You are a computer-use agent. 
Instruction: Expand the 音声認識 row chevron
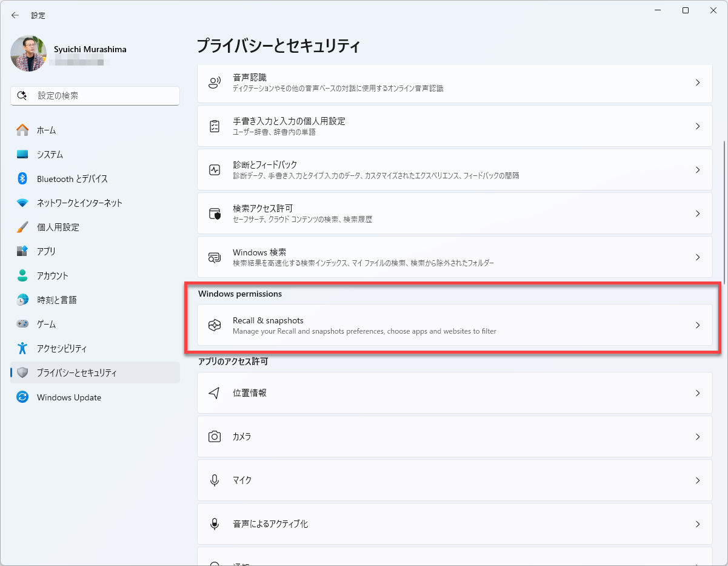[x=698, y=83]
